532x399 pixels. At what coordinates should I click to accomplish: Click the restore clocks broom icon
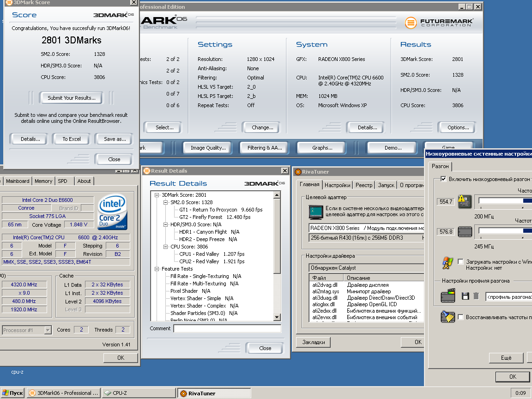pos(447,317)
